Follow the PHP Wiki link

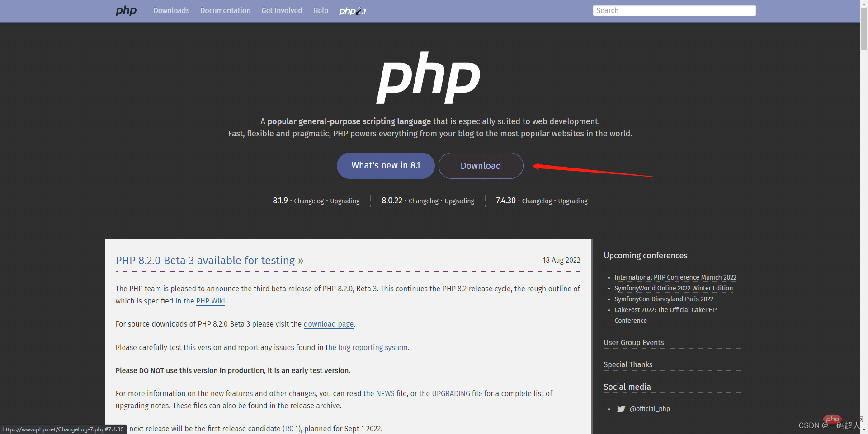210,301
